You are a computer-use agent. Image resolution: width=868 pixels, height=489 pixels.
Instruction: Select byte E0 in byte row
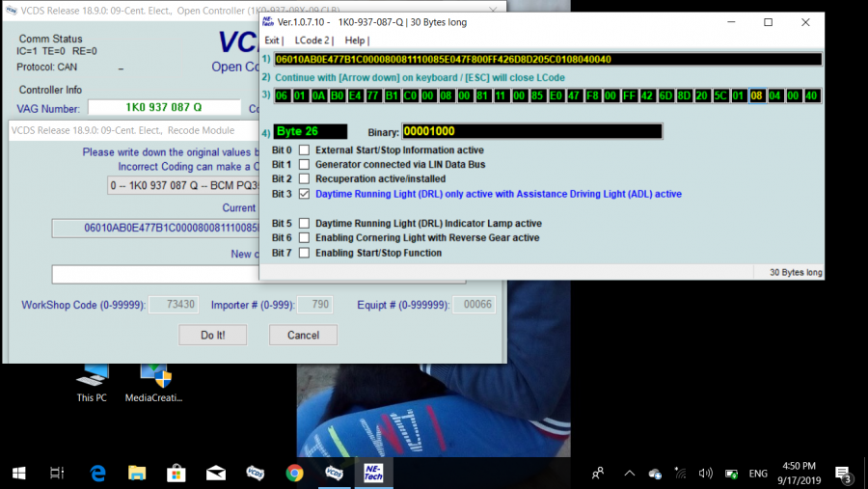point(556,95)
